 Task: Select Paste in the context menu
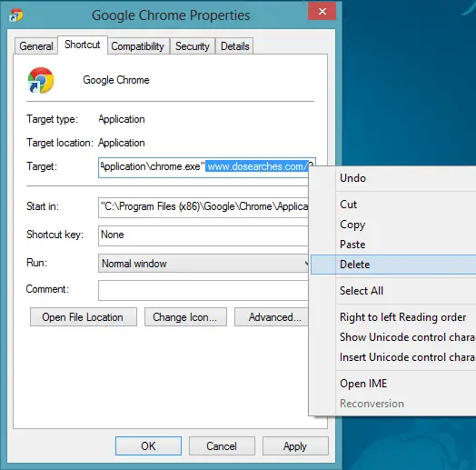(393, 245)
